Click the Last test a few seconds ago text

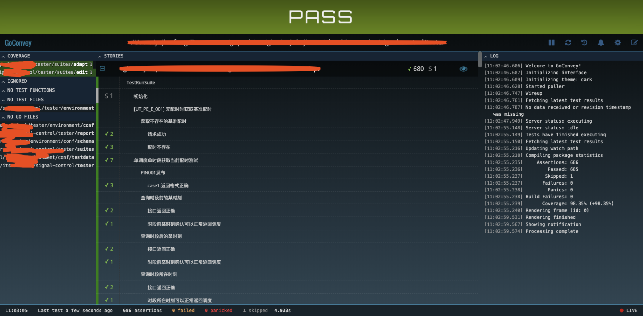[x=75, y=311]
